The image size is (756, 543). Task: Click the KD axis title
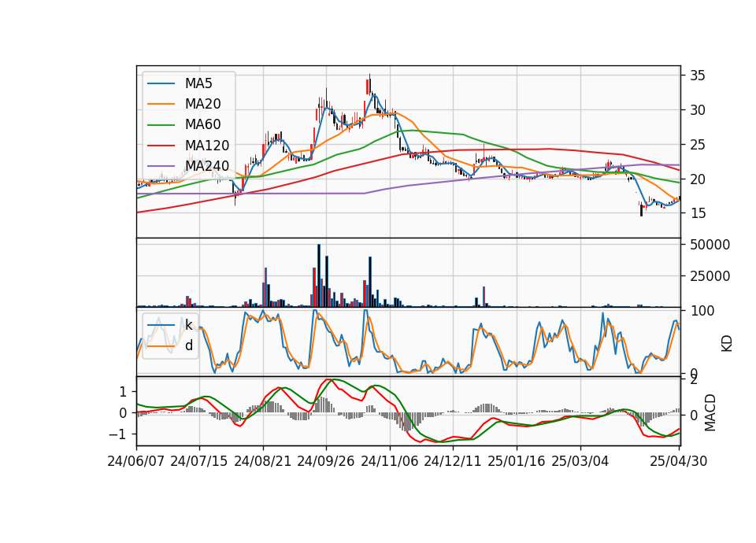(727, 343)
